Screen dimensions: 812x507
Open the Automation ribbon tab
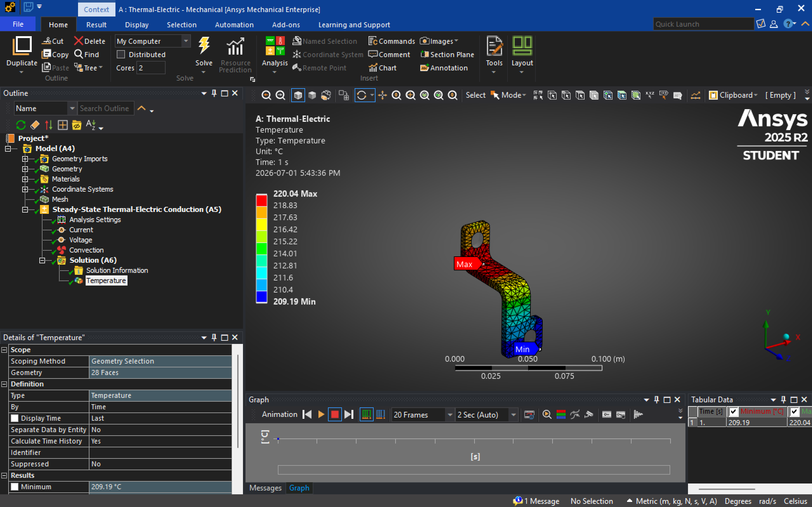pyautogui.click(x=234, y=24)
